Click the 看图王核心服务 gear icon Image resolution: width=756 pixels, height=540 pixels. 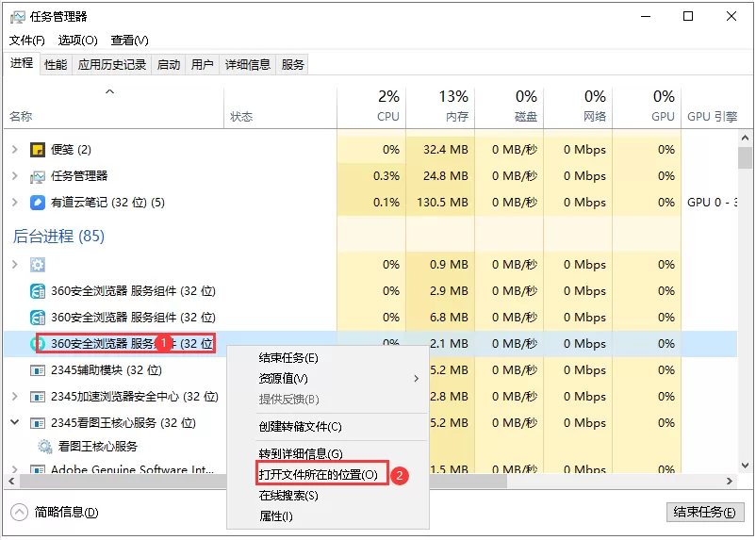tap(45, 447)
